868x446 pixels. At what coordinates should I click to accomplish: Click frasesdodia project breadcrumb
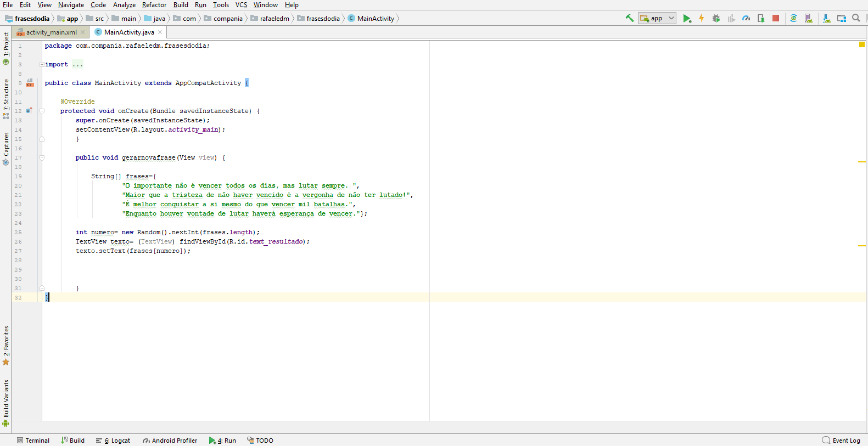tap(27, 19)
